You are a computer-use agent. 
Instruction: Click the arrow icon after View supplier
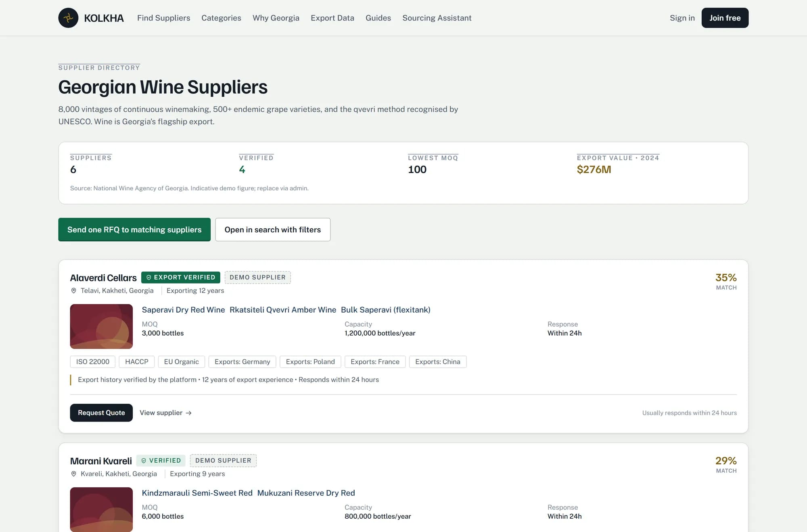188,413
